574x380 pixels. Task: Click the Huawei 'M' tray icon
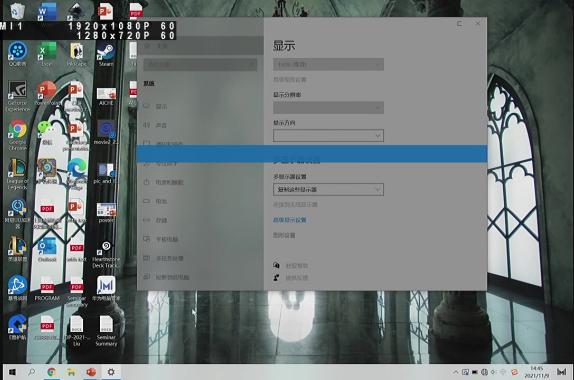tap(562, 372)
